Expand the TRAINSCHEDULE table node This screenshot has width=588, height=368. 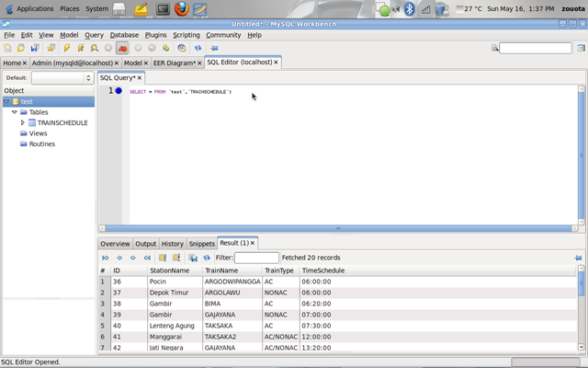pyautogui.click(x=22, y=122)
